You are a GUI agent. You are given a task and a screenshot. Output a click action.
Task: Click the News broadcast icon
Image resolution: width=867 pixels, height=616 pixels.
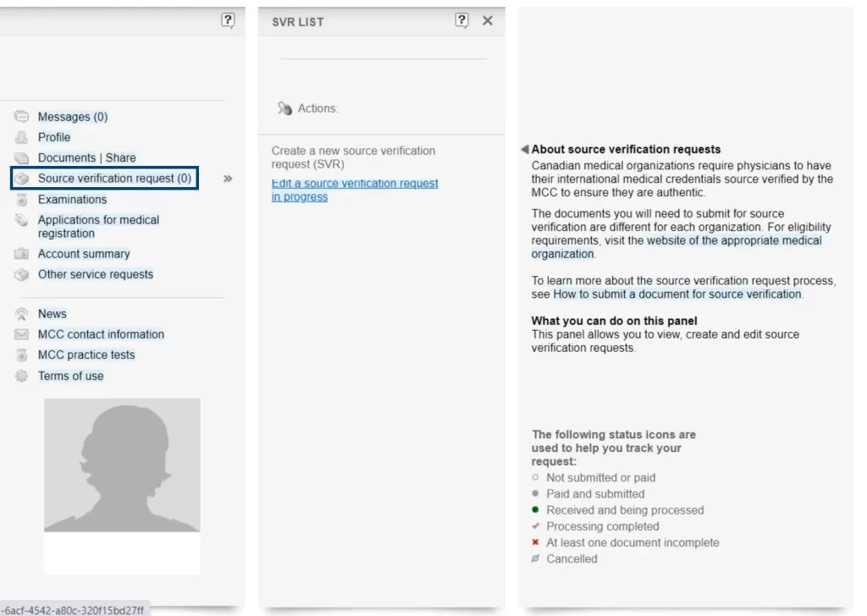click(22, 314)
